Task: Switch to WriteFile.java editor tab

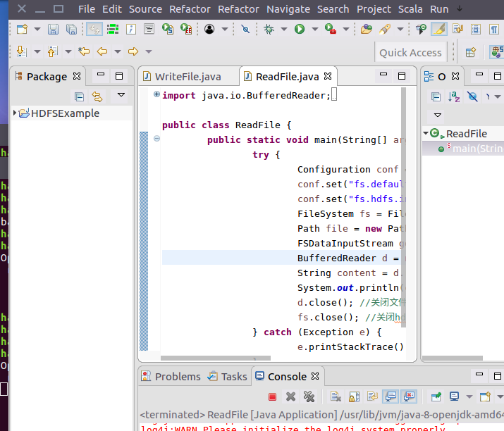Action: click(188, 77)
